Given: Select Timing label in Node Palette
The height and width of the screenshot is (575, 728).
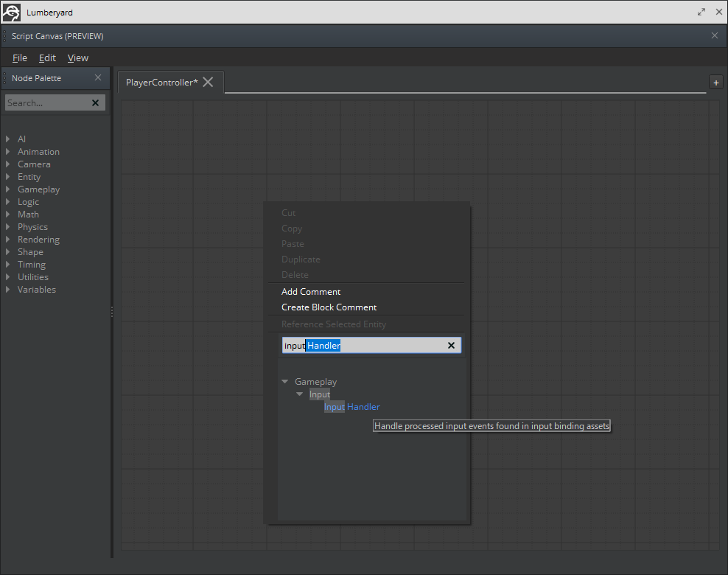Looking at the screenshot, I should [32, 264].
